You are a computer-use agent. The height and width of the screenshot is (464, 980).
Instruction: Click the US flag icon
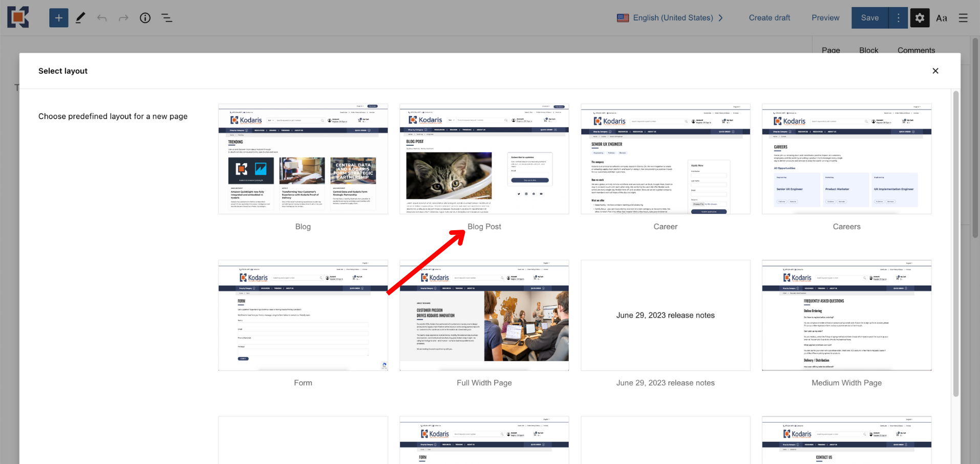[x=623, y=18]
